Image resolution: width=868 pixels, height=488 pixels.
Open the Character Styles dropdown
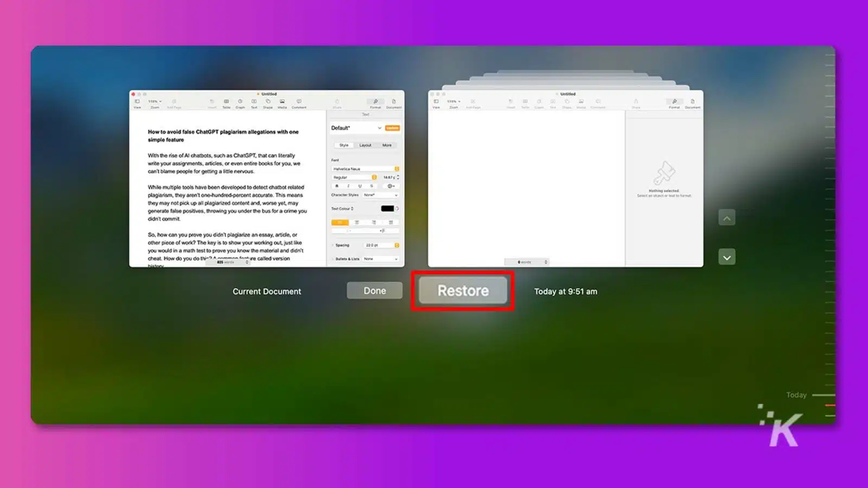381,195
